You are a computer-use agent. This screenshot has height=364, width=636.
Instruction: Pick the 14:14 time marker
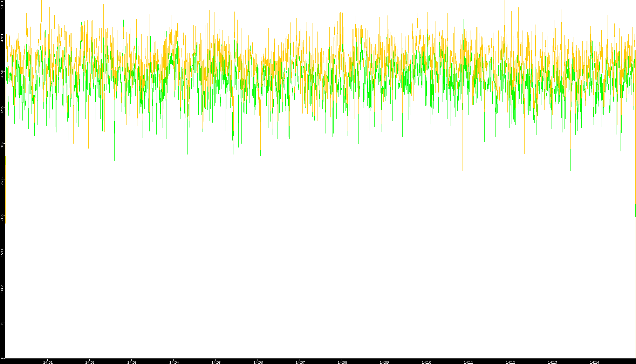[594, 362]
